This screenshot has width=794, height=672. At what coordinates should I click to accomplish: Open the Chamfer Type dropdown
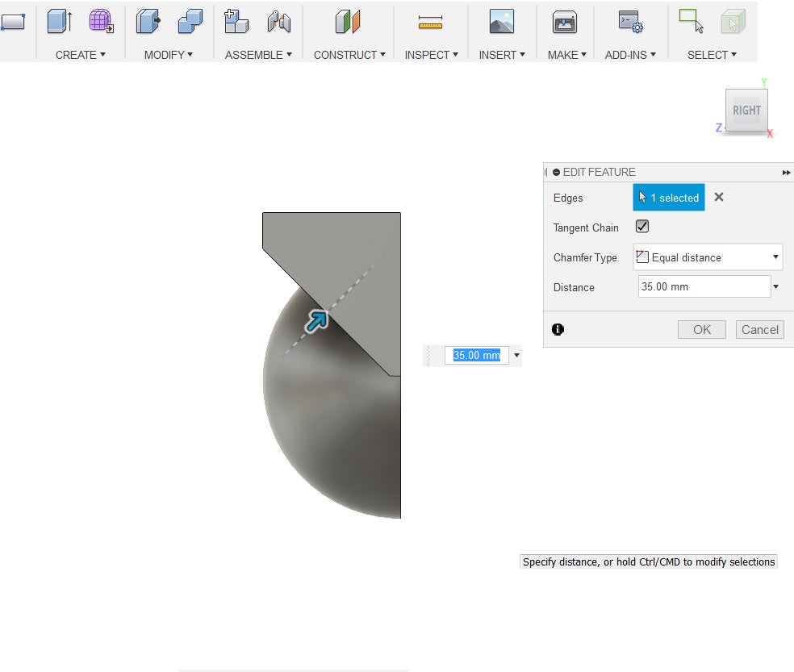[x=707, y=257]
